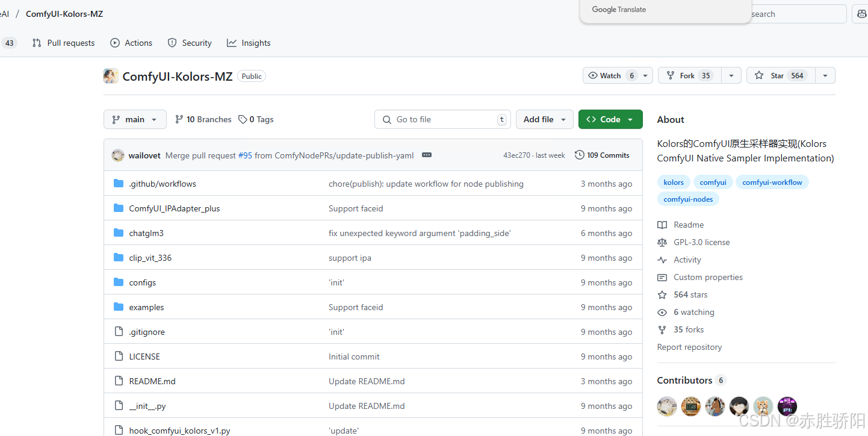Open the wailovet author link

(x=144, y=155)
